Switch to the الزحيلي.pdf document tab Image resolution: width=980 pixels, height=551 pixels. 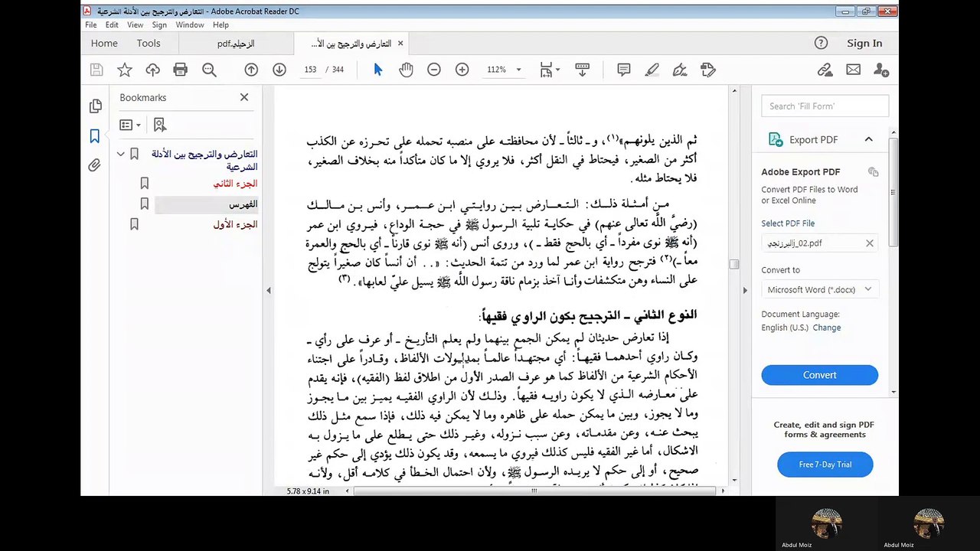pyautogui.click(x=236, y=44)
